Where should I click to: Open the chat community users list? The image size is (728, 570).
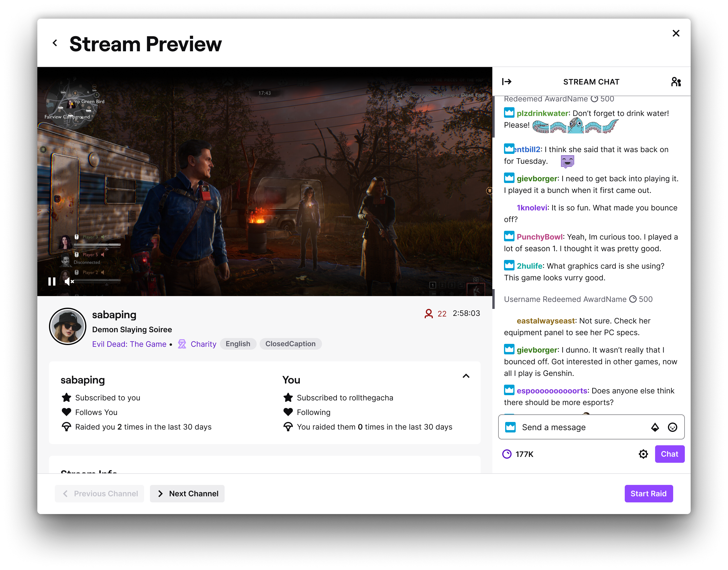pos(676,82)
